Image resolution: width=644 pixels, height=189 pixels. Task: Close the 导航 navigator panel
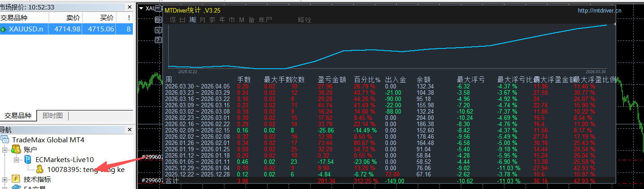pos(130,130)
